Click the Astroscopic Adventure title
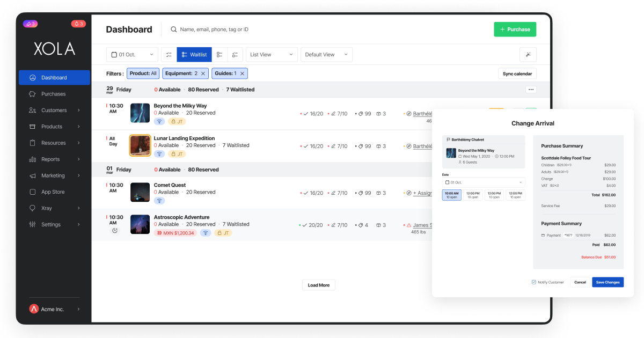This screenshot has height=338, width=644. click(x=181, y=217)
